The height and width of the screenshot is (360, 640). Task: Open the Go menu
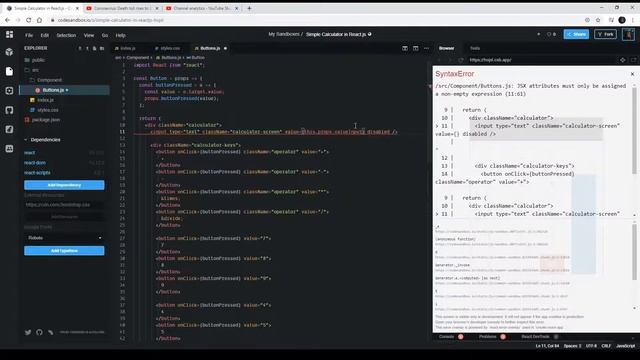coord(105,35)
